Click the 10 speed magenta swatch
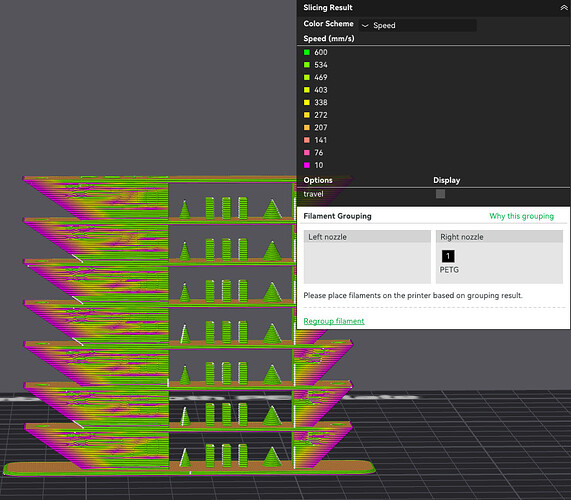 307,165
